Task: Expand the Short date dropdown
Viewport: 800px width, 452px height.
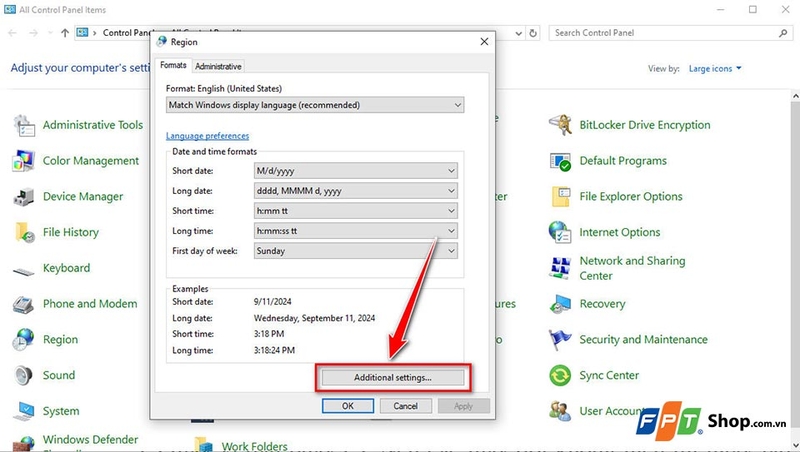Action: (356, 170)
